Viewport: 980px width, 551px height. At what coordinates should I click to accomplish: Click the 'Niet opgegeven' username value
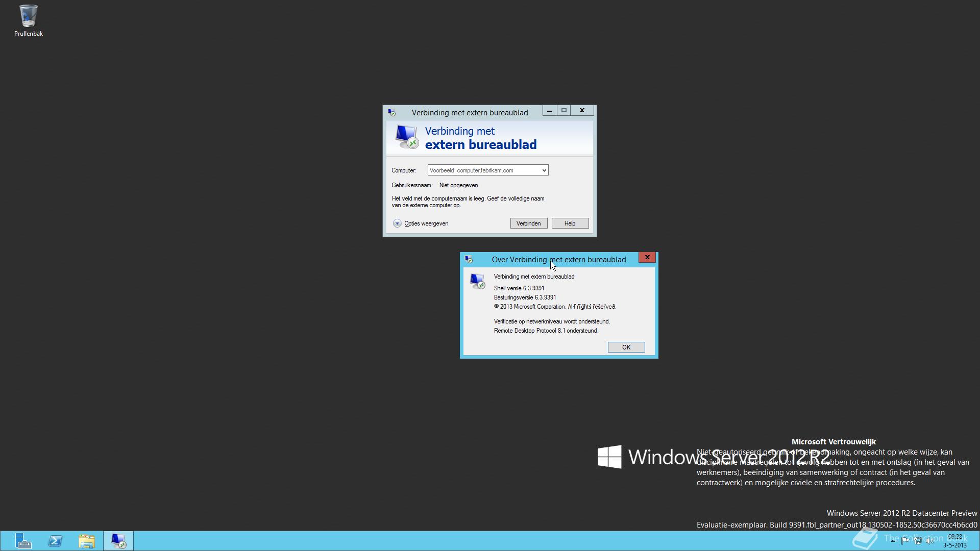[458, 185]
